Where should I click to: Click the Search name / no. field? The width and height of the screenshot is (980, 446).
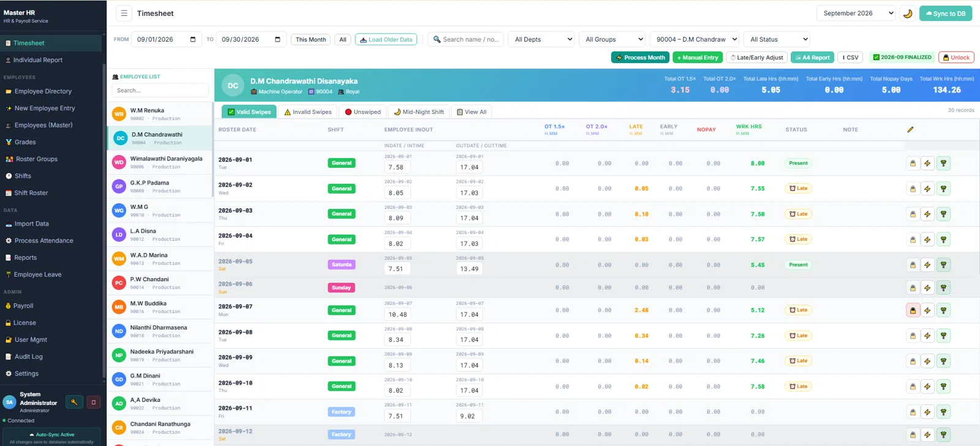[466, 39]
